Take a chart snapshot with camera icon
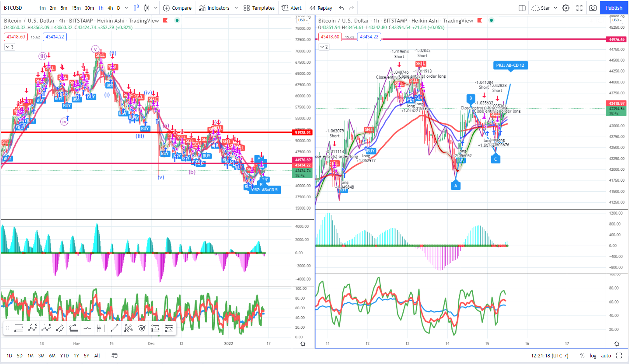This screenshot has height=364, width=629. pyautogui.click(x=593, y=8)
